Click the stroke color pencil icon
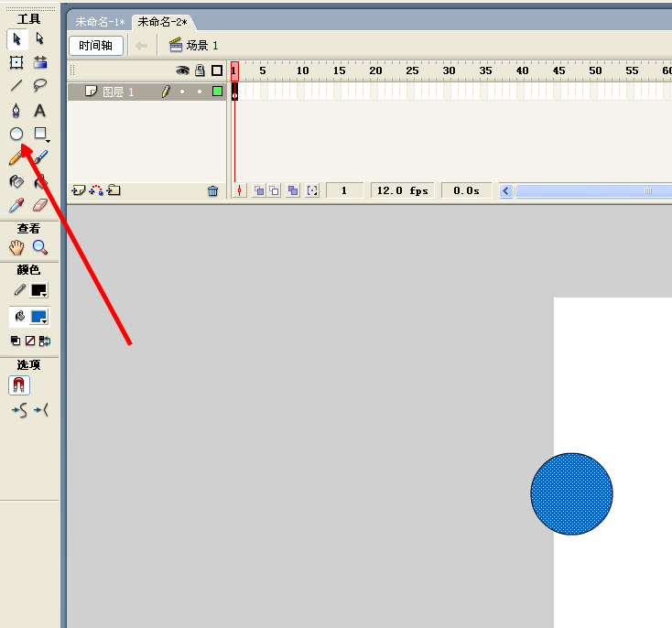Screen dimensions: 672x628 [x=19, y=290]
